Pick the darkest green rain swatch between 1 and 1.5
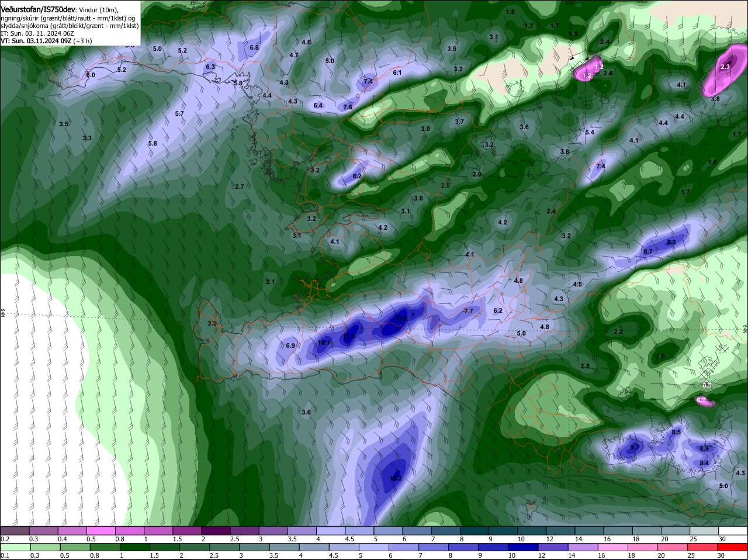 coord(135,547)
